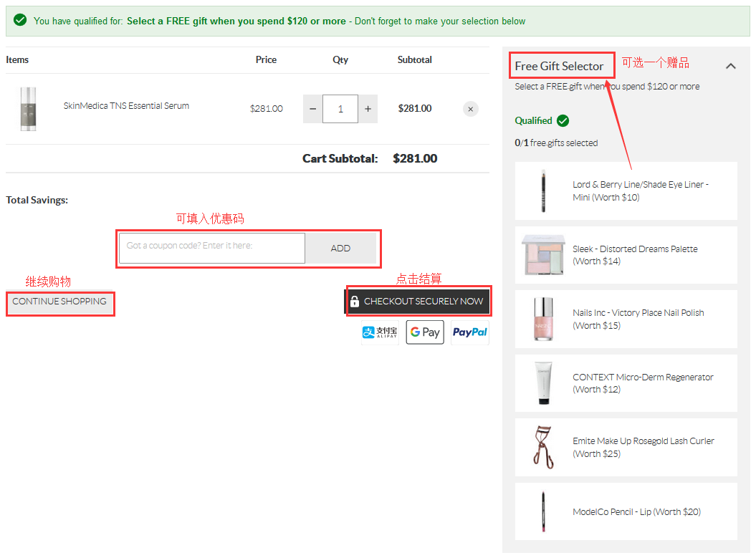Select the Lord & Berry Eye Liner gift
This screenshot has width=756, height=558.
click(626, 191)
